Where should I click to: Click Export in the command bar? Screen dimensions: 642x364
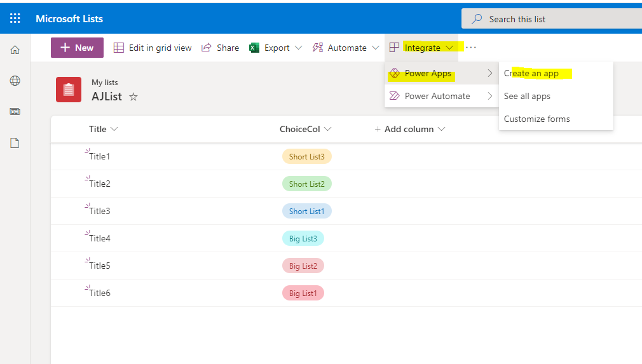[x=277, y=48]
